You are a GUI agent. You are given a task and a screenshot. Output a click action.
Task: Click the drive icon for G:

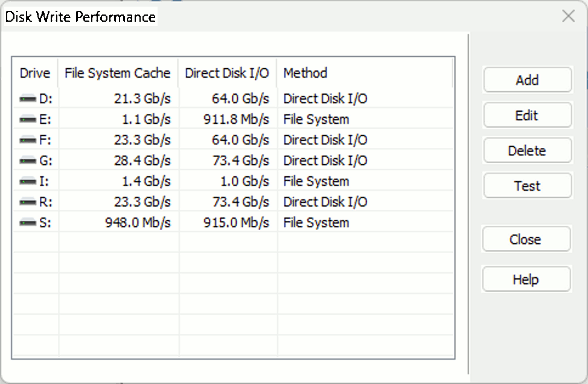28,161
